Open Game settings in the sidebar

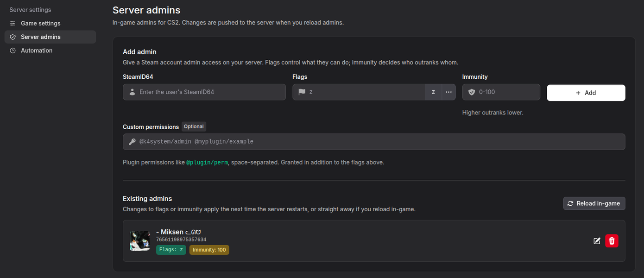[x=50, y=23]
